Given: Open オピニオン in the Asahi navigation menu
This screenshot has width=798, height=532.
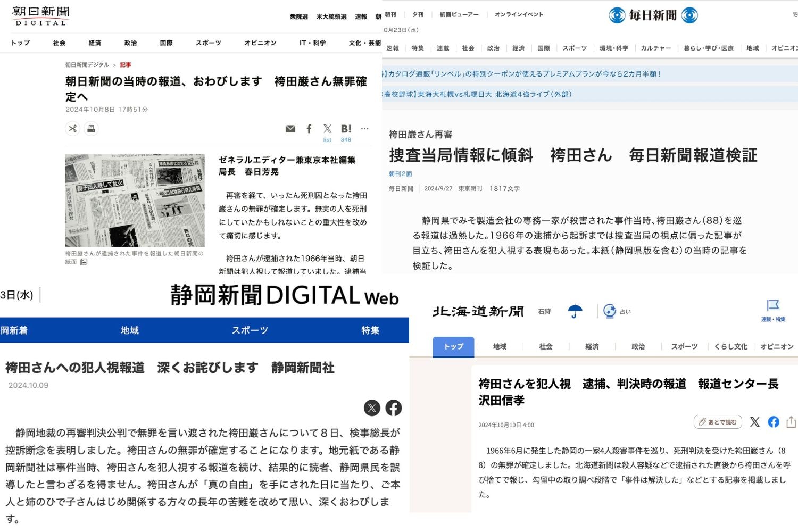Looking at the screenshot, I should pyautogui.click(x=260, y=43).
